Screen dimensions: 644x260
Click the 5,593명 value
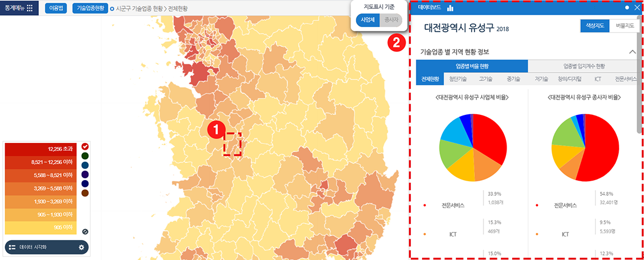[609, 231]
